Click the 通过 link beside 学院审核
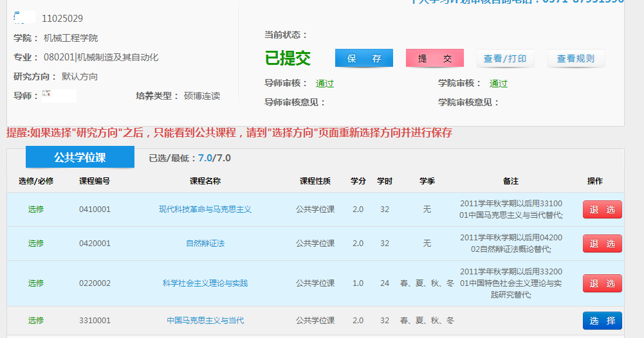This screenshot has width=644, height=338. [498, 84]
